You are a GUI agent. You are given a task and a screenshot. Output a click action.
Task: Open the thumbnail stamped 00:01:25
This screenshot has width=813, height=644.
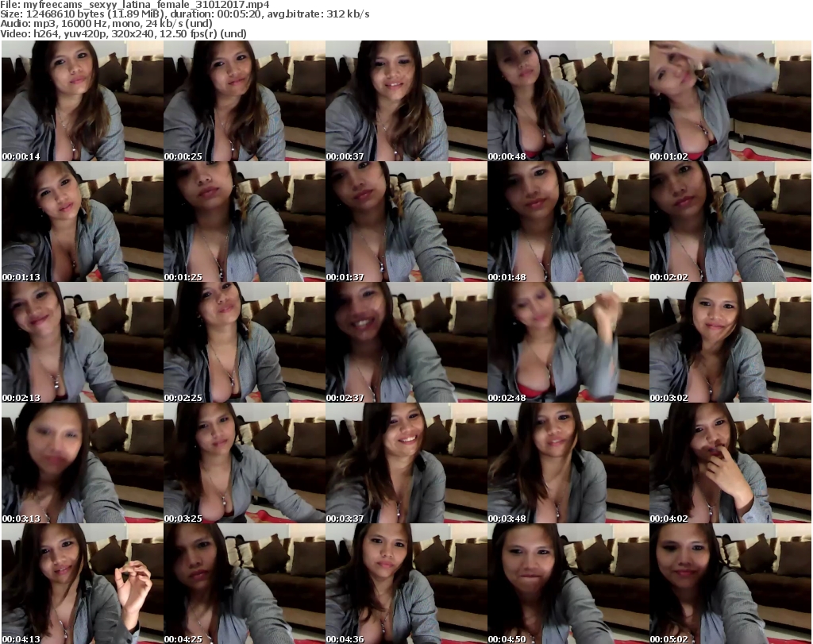click(245, 222)
